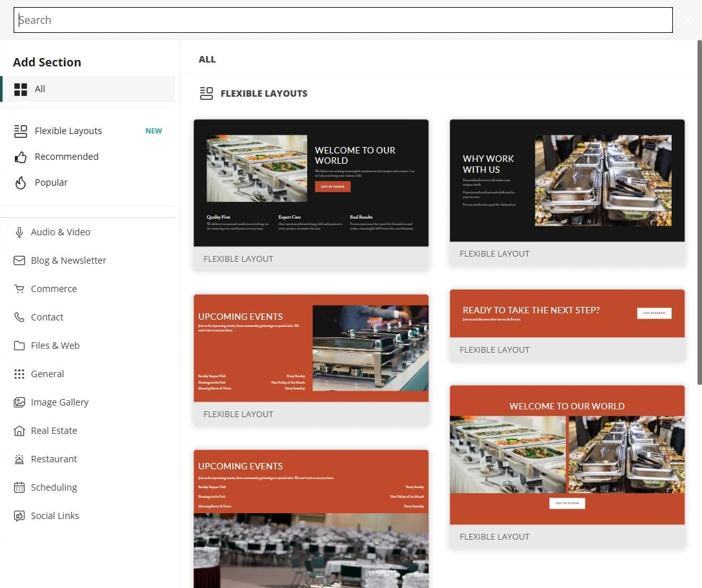Click the General dots grid icon
The height and width of the screenshot is (588, 702).
click(19, 374)
